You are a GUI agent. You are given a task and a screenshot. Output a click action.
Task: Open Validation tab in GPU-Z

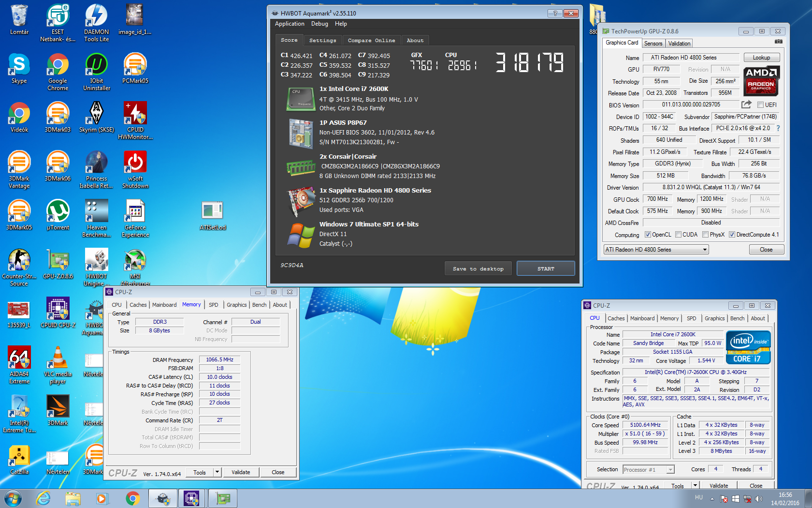679,44
